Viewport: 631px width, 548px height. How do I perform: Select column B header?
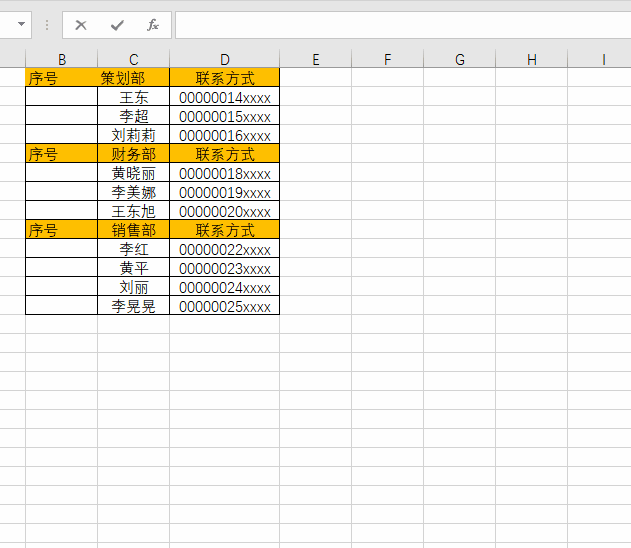click(62, 60)
